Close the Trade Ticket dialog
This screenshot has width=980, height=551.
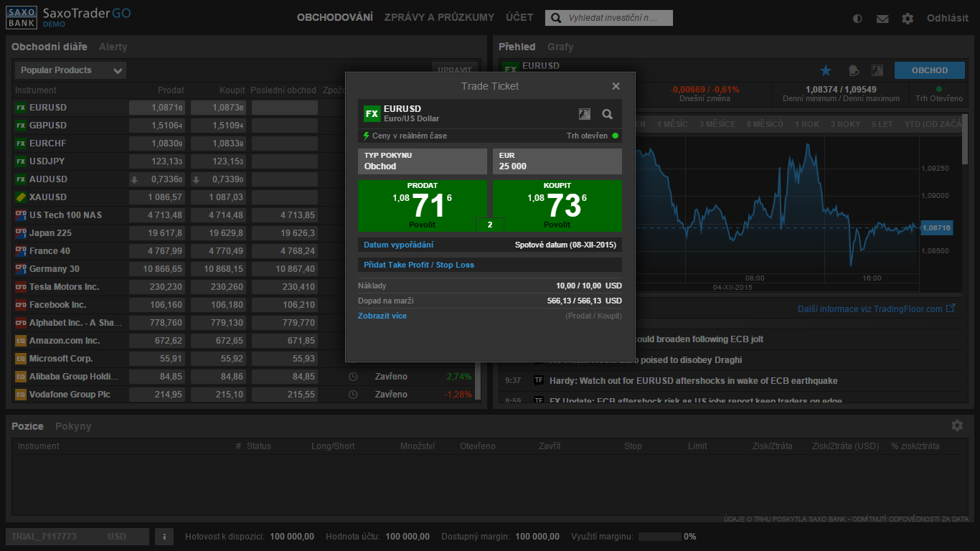click(616, 86)
